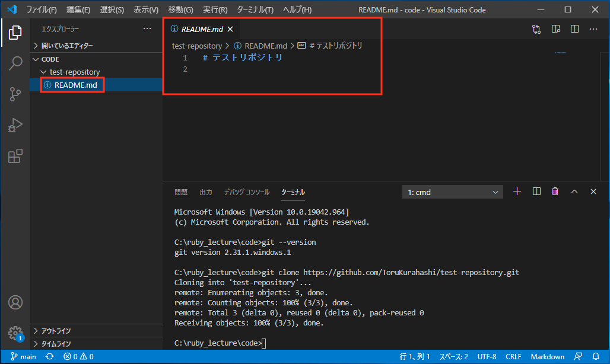The width and height of the screenshot is (610, 364).
Task: Switch to the 出力 panel tab
Action: (206, 192)
